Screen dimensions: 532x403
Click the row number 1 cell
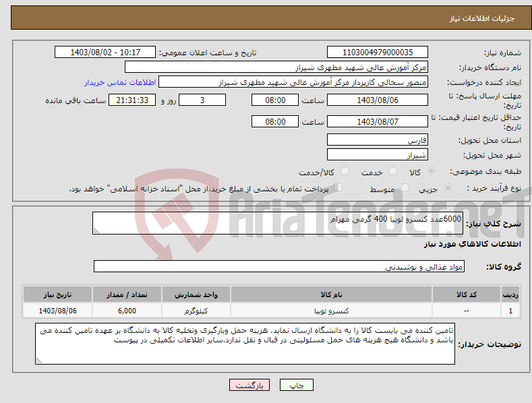click(510, 311)
